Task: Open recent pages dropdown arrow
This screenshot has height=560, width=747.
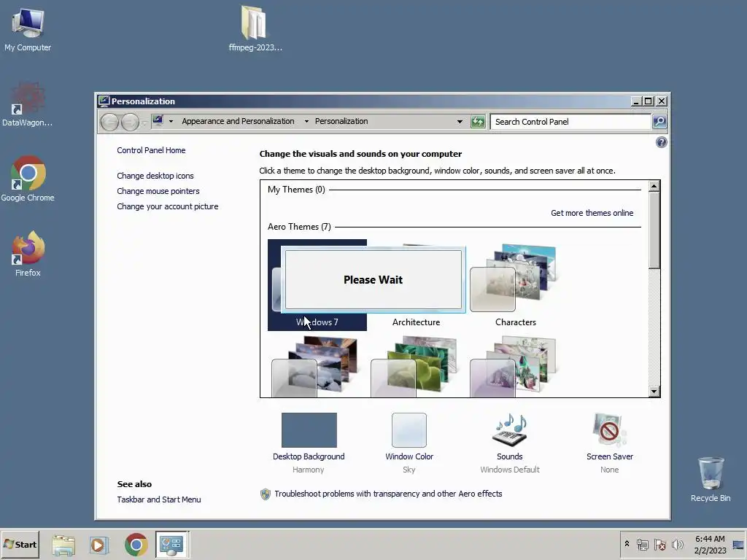Action: coord(144,122)
